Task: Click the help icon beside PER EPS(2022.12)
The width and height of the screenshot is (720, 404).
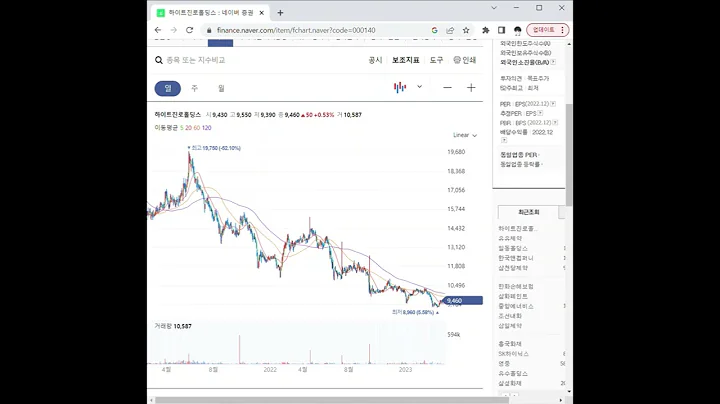Action: [553, 104]
